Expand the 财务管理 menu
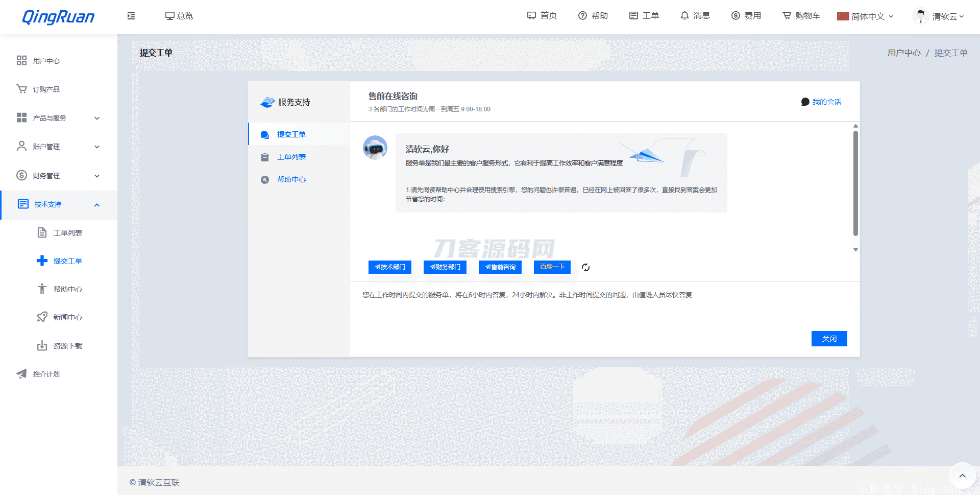The image size is (980, 495). tap(59, 176)
